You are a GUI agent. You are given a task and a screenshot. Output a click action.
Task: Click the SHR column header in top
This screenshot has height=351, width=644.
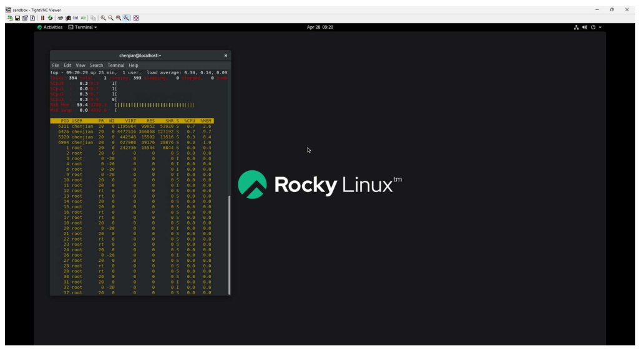(x=169, y=121)
